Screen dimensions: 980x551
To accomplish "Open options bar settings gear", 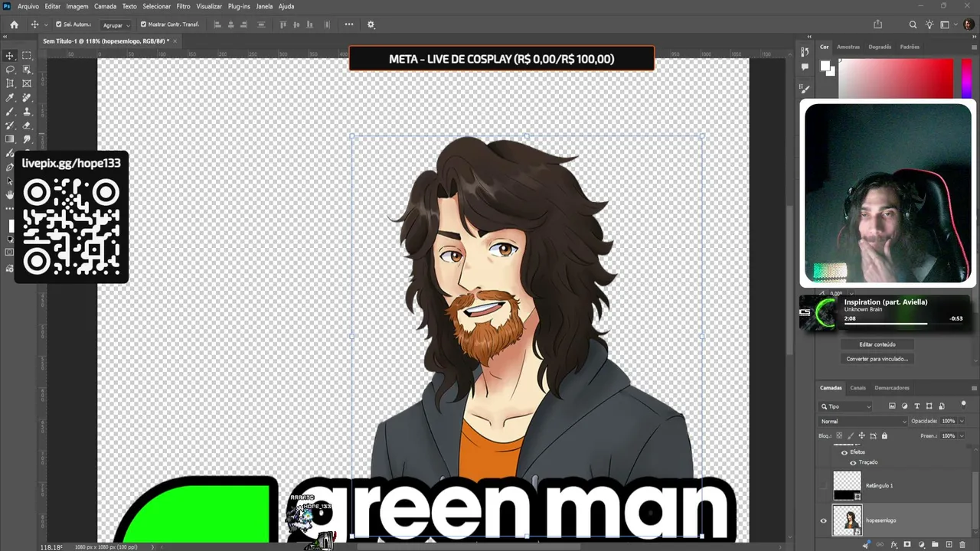I will tap(371, 24).
